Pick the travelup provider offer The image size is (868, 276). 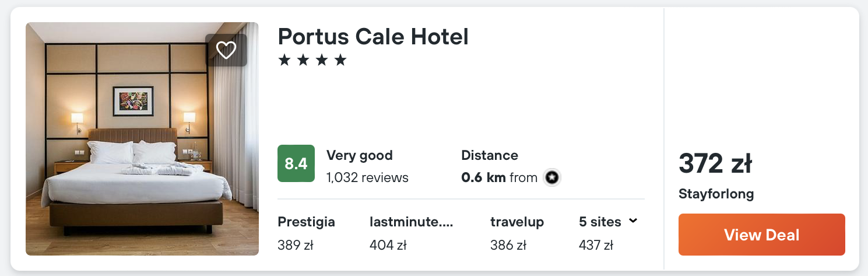(517, 222)
